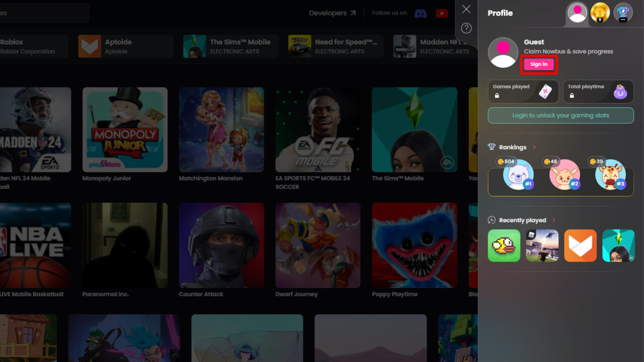Click Login to unlock your gaming stats

[x=560, y=115]
